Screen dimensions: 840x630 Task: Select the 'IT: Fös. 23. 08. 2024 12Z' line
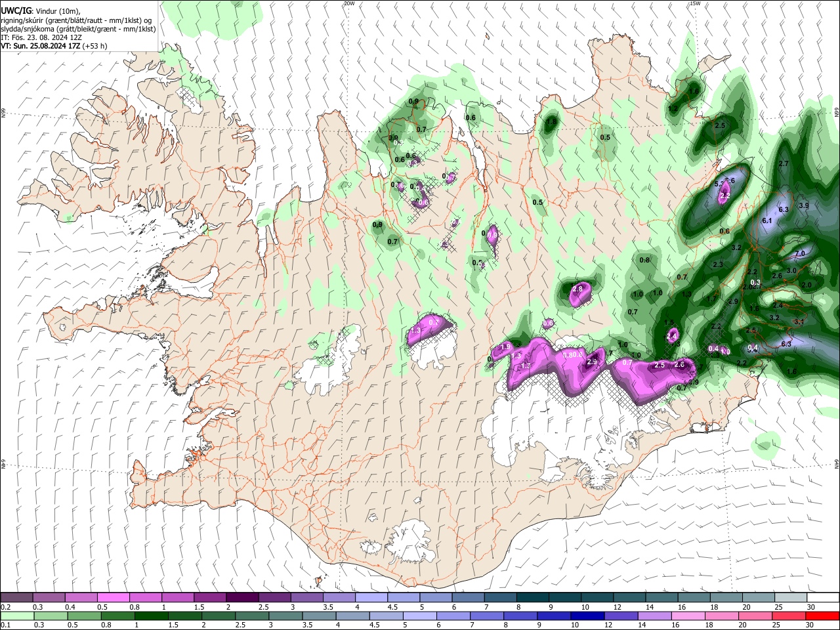[x=41, y=37]
